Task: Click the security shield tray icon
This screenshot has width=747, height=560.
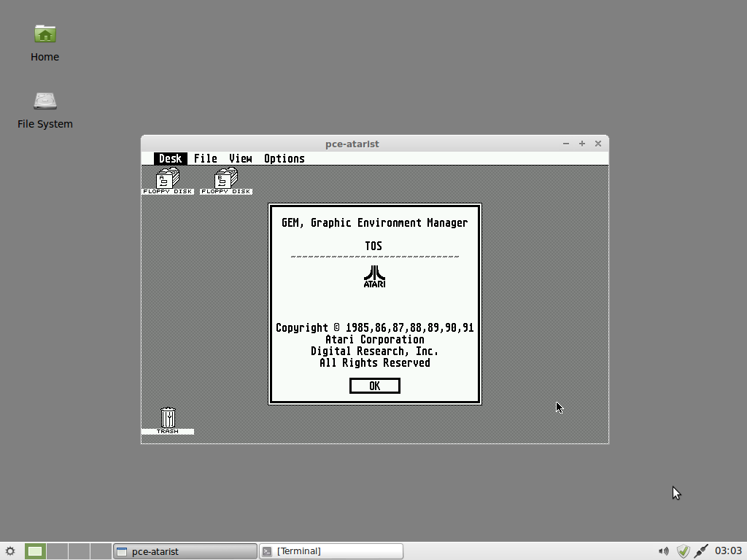Action: pos(683,551)
